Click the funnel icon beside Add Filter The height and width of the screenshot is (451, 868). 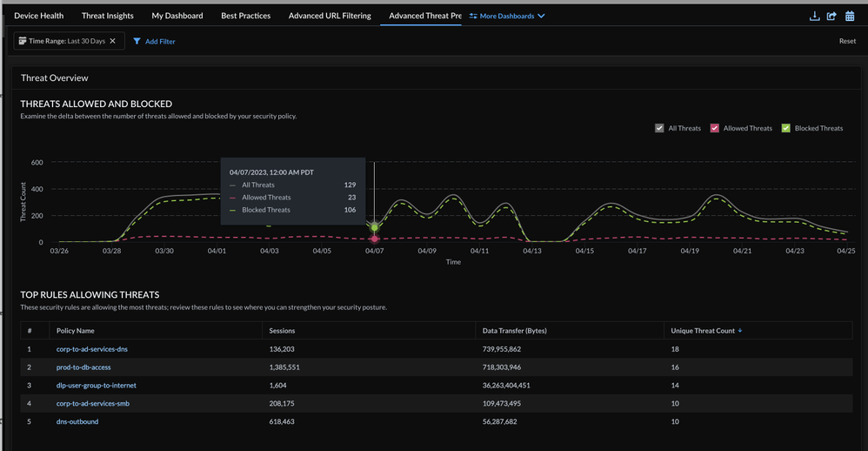(x=137, y=41)
